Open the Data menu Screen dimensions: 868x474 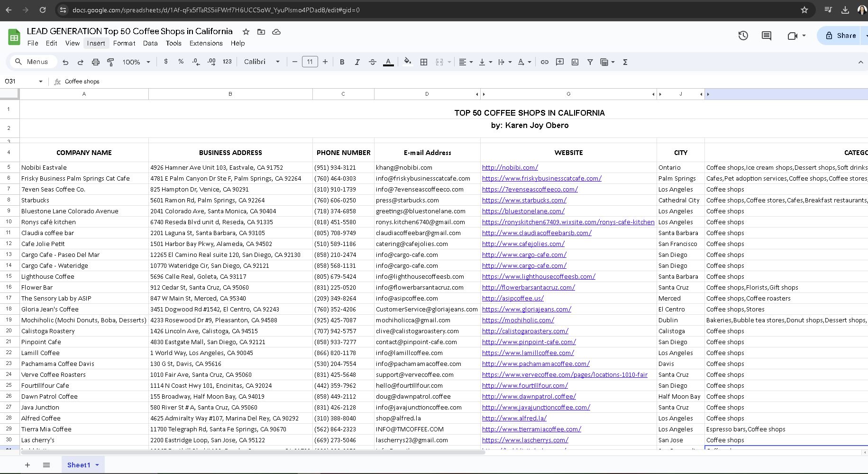click(x=150, y=43)
